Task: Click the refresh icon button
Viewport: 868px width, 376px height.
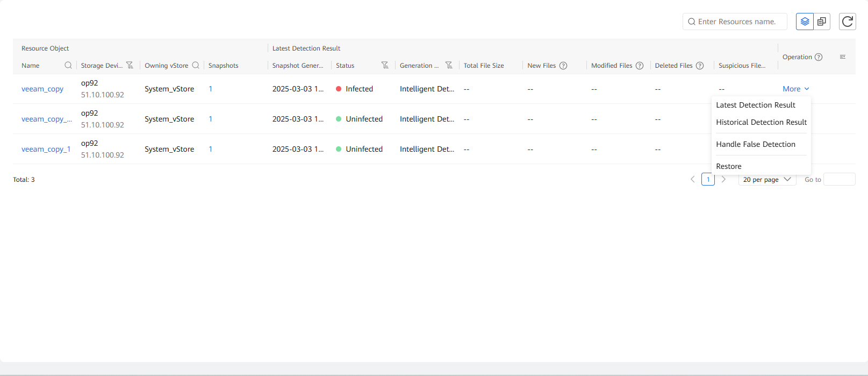Action: click(x=847, y=22)
